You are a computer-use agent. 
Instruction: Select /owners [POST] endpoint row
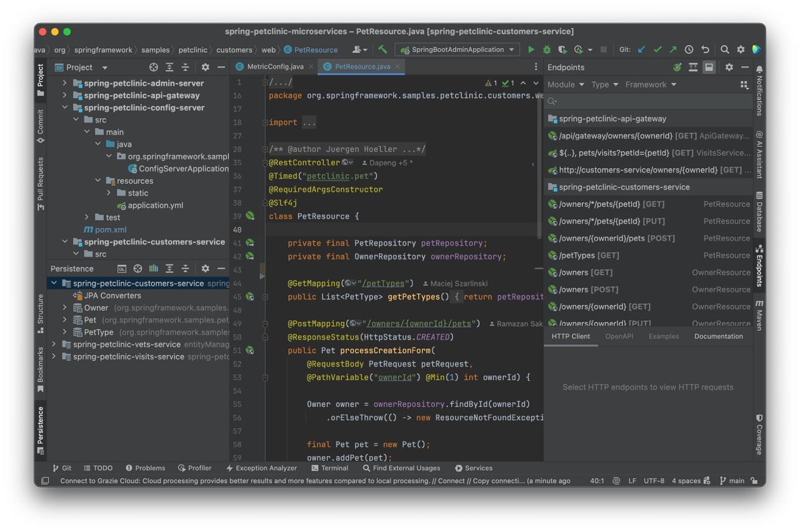pos(648,289)
